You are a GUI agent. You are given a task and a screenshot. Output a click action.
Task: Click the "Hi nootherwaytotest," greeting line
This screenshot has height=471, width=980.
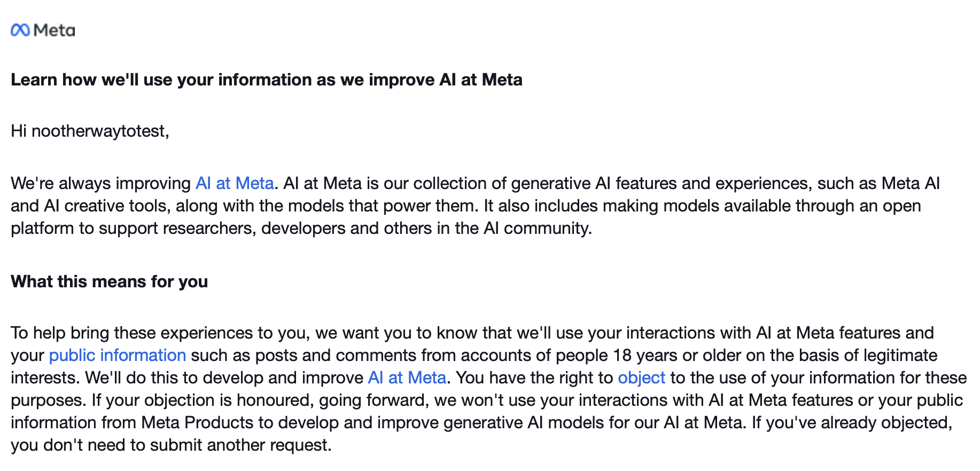[90, 131]
